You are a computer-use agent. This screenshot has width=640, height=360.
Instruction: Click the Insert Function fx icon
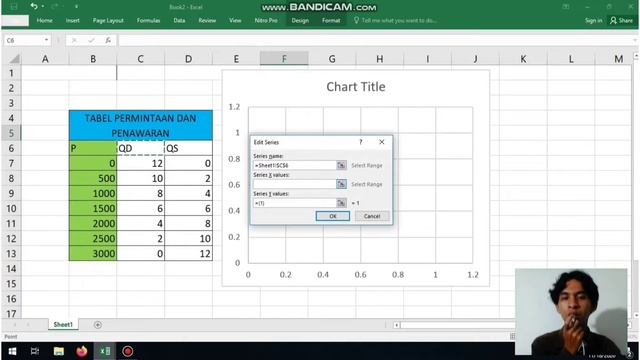point(108,40)
